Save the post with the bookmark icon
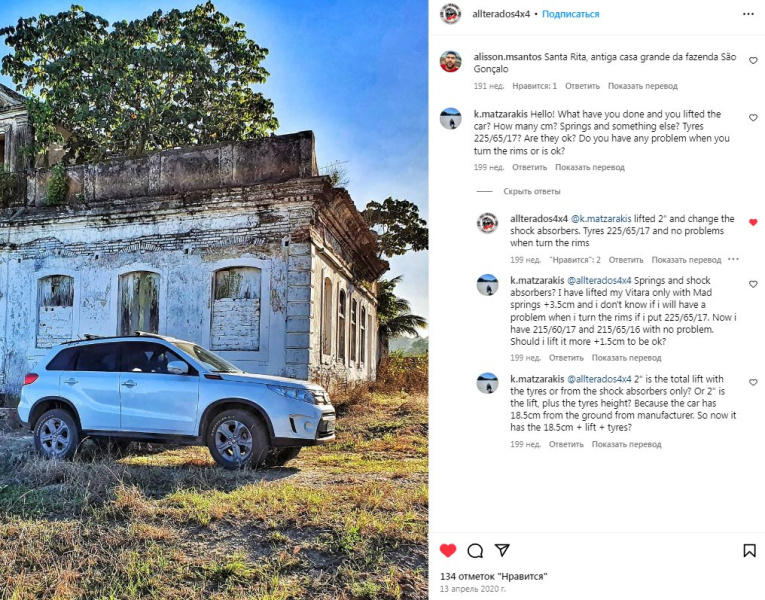The width and height of the screenshot is (765, 600). point(749,551)
